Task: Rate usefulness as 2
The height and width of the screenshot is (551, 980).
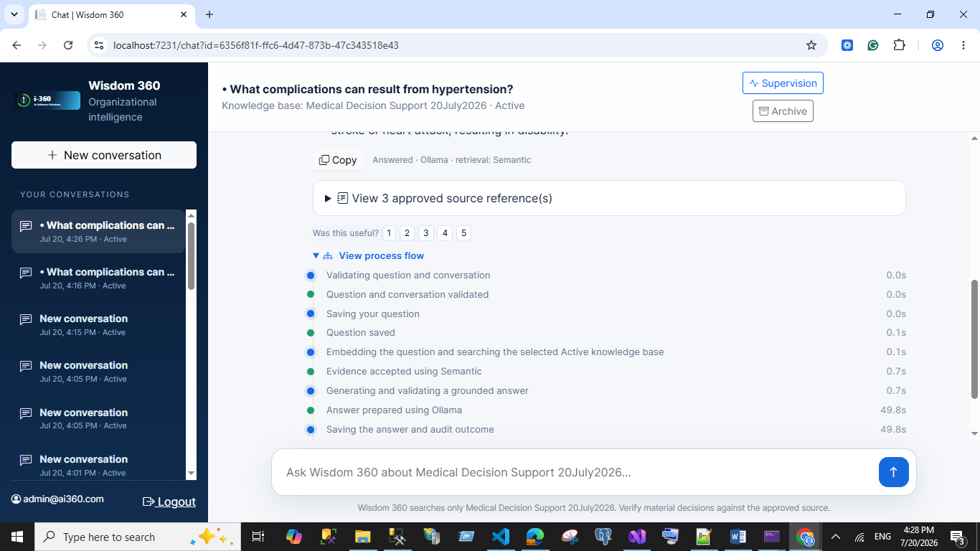Action: tap(407, 233)
